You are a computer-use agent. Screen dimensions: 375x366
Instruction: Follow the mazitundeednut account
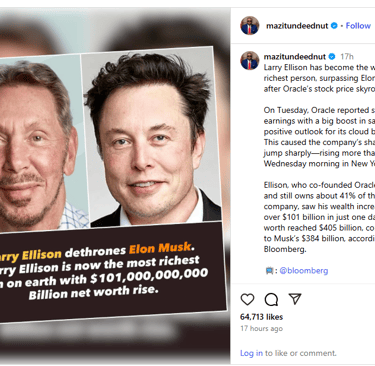(x=358, y=26)
